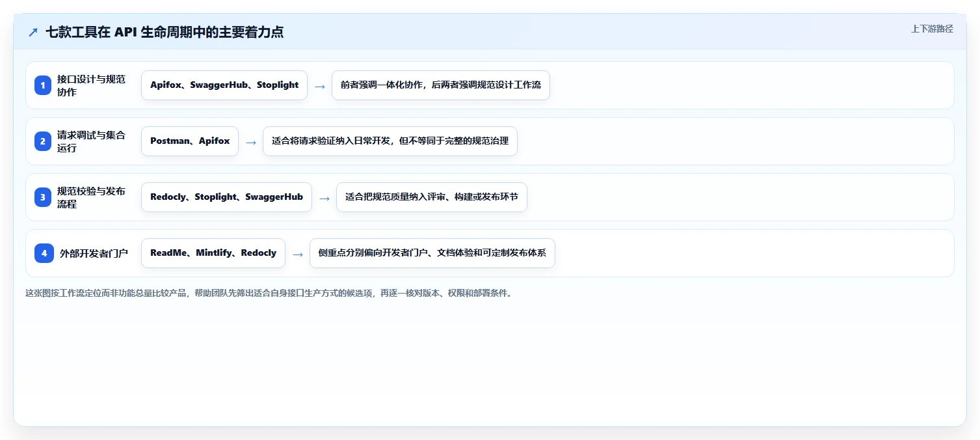Viewport: 980px width, 440px height.
Task: Select step number 3 badge
Action: [x=43, y=197]
